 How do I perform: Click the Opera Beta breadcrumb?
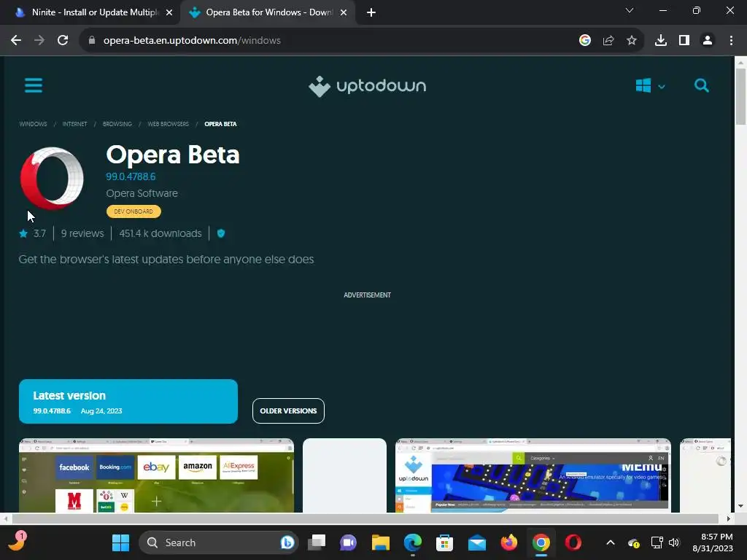pyautogui.click(x=220, y=124)
